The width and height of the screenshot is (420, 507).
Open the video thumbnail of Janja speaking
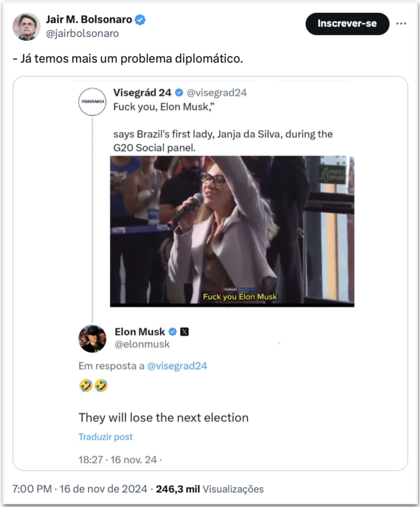[232, 231]
